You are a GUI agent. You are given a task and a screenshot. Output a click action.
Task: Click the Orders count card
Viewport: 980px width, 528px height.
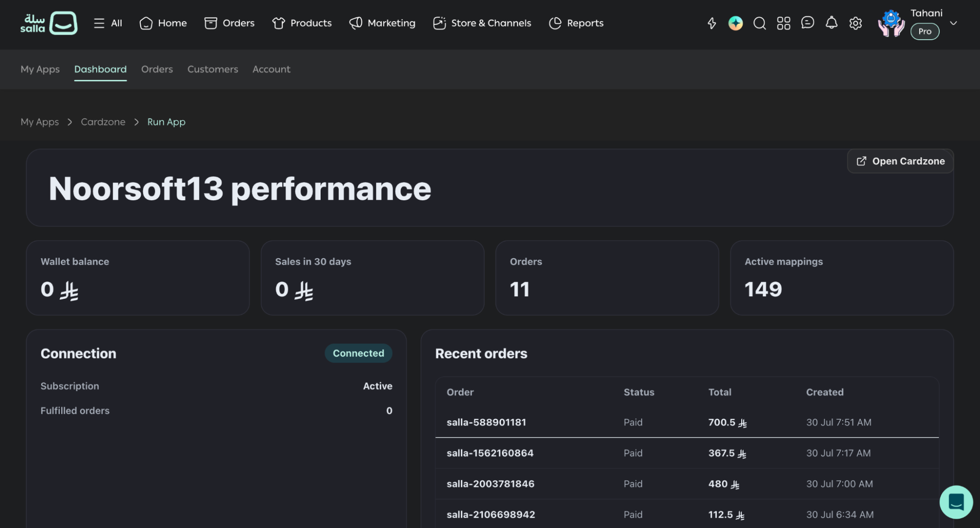pyautogui.click(x=607, y=278)
